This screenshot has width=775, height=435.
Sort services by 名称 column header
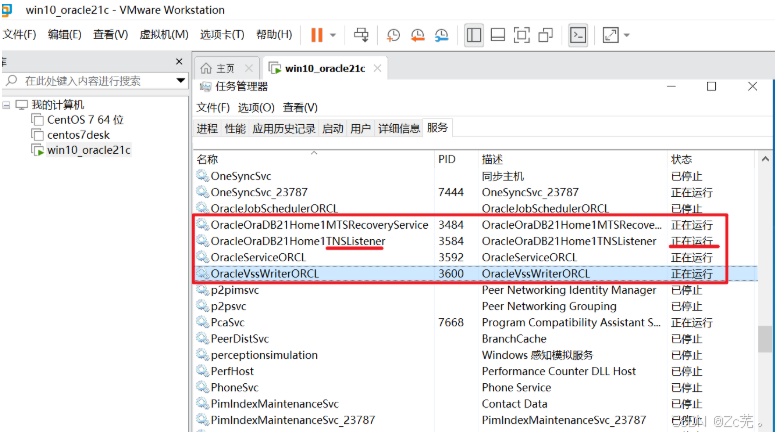click(314, 159)
